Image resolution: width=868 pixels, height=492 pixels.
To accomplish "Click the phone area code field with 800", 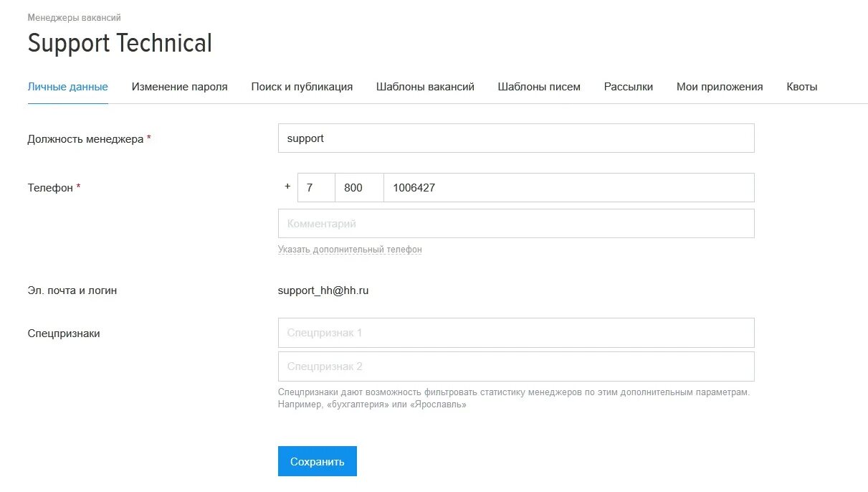I will pyautogui.click(x=359, y=188).
